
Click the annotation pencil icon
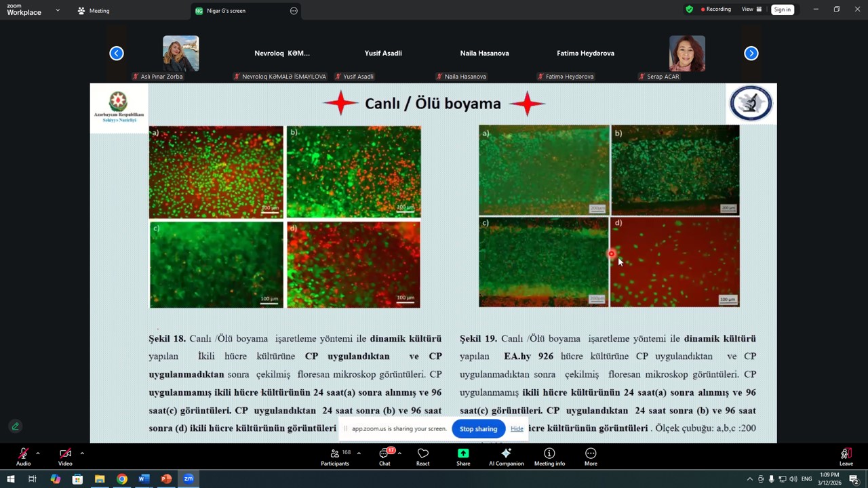[x=15, y=426]
